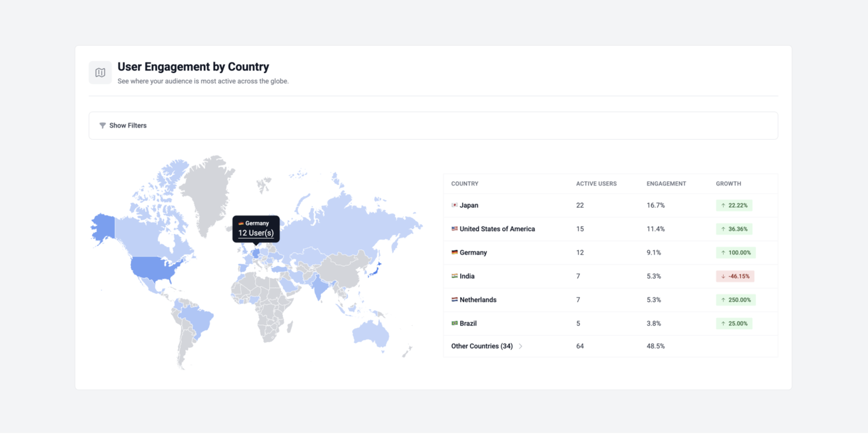The image size is (868, 434).
Task: Click the map icon beside the title
Action: click(100, 73)
